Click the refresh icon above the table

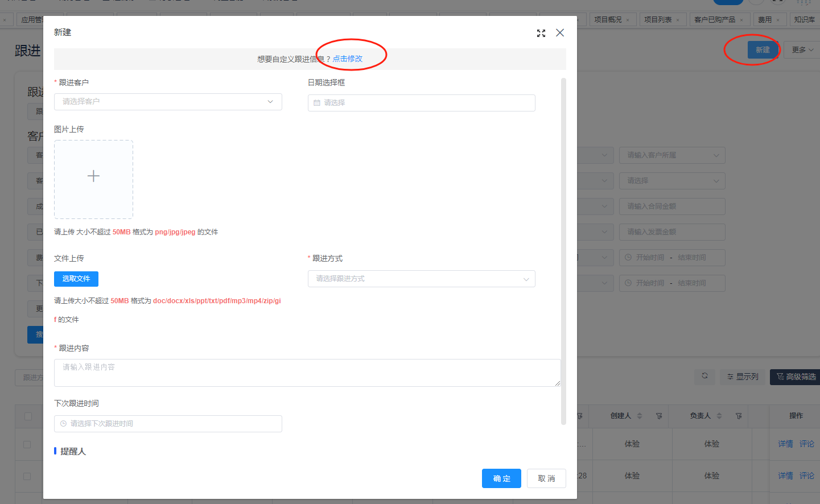(x=704, y=376)
